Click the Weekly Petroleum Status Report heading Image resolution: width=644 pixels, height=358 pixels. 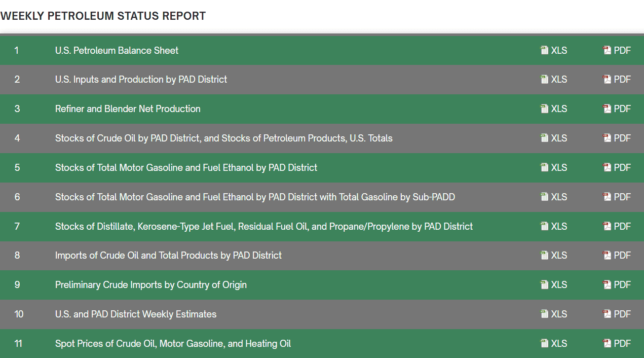point(103,16)
